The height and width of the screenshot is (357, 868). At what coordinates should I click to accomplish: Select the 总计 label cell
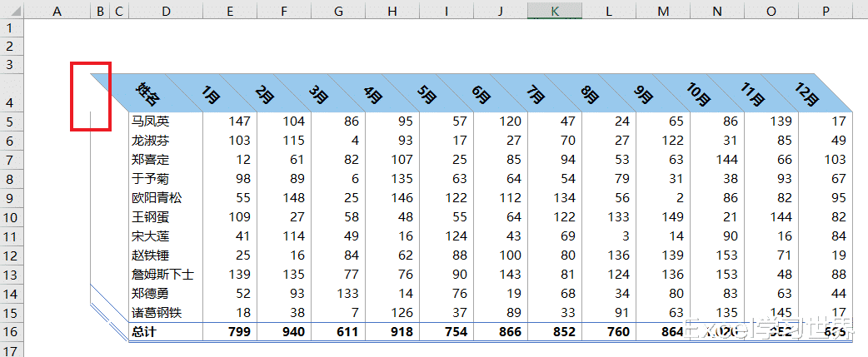pyautogui.click(x=166, y=331)
